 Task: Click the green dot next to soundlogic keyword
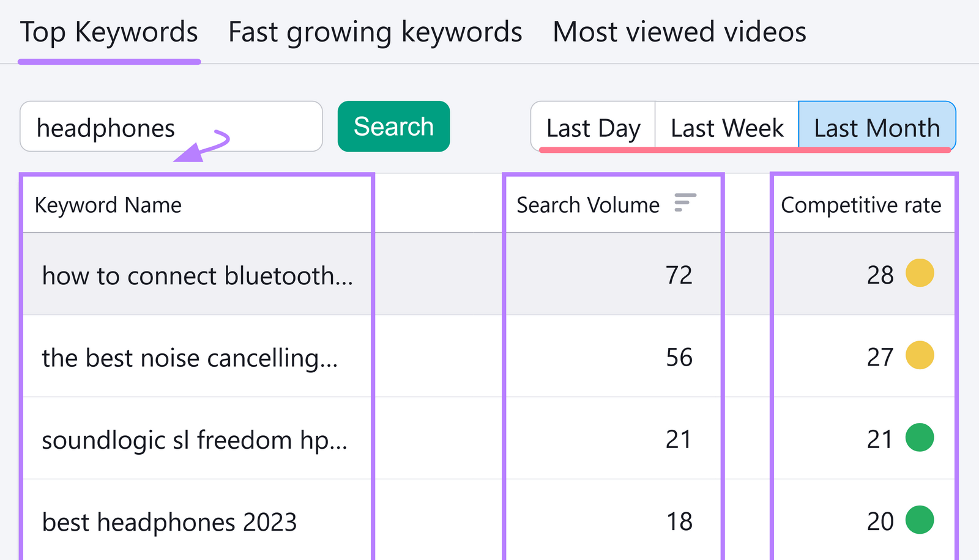coord(921,438)
